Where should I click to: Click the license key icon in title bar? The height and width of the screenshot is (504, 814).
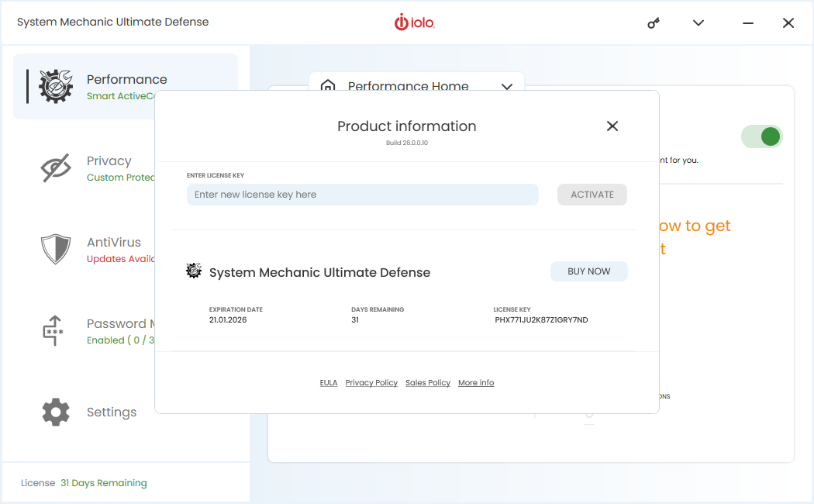tap(653, 22)
